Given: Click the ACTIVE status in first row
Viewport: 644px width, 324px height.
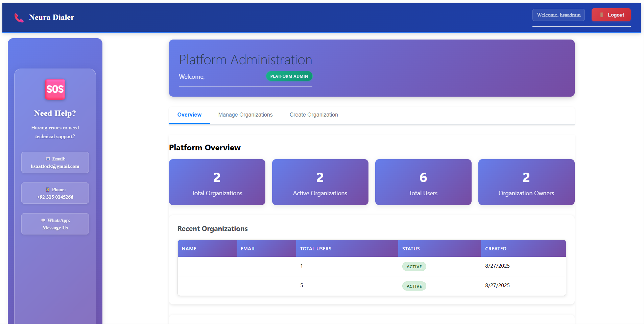Looking at the screenshot, I should pos(414,267).
